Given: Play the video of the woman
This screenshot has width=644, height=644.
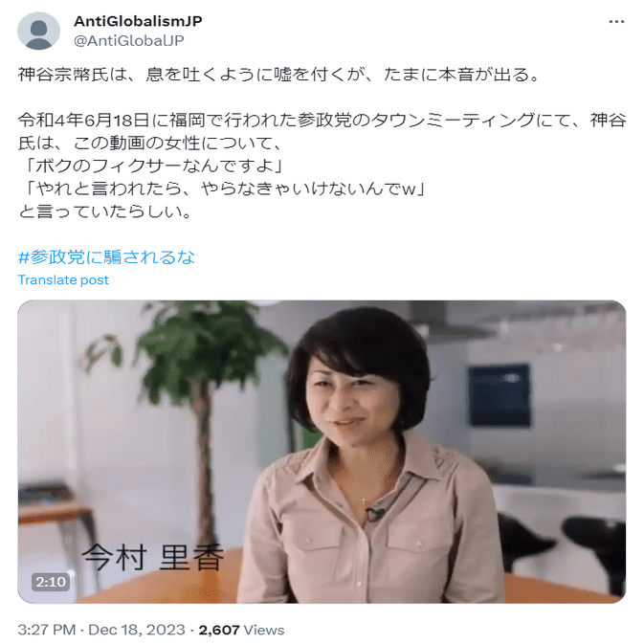Looking at the screenshot, I should tap(322, 452).
